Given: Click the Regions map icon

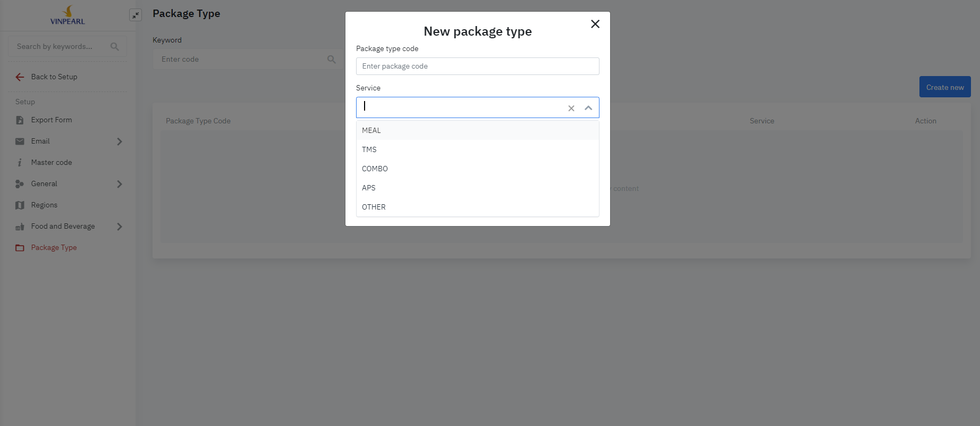Looking at the screenshot, I should (20, 205).
